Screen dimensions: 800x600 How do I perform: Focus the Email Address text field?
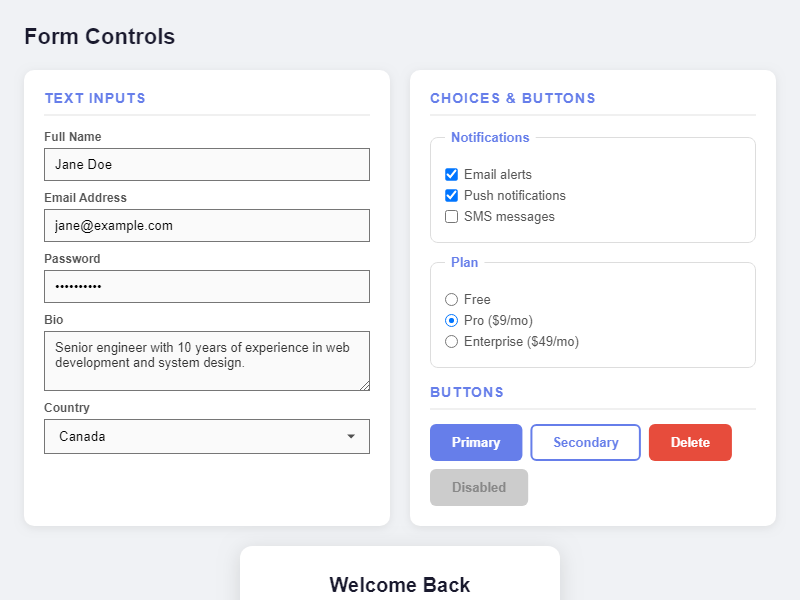tap(207, 226)
